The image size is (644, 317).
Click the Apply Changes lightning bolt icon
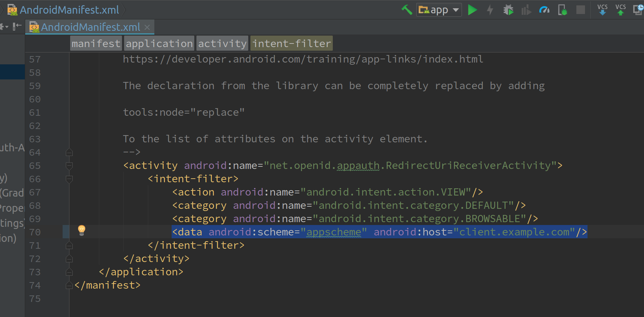click(490, 10)
